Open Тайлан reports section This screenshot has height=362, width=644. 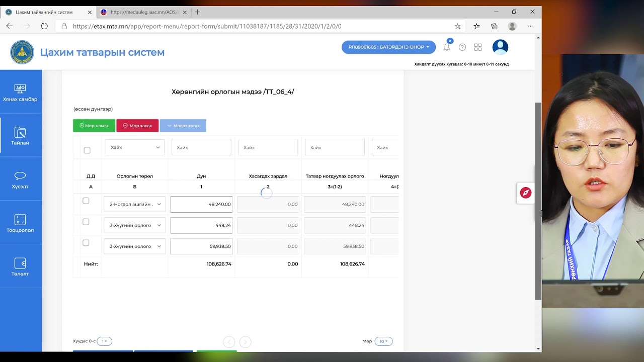(20, 136)
